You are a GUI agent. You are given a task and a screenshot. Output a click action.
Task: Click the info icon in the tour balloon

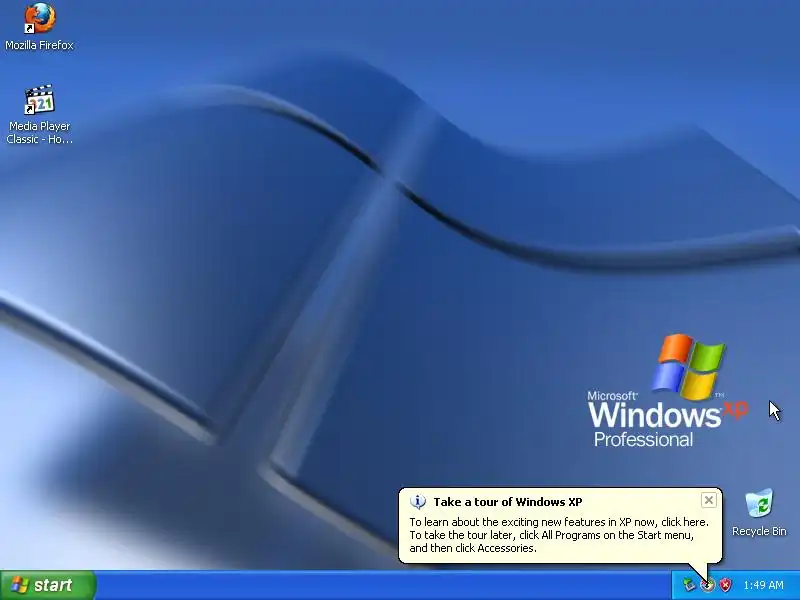click(418, 502)
